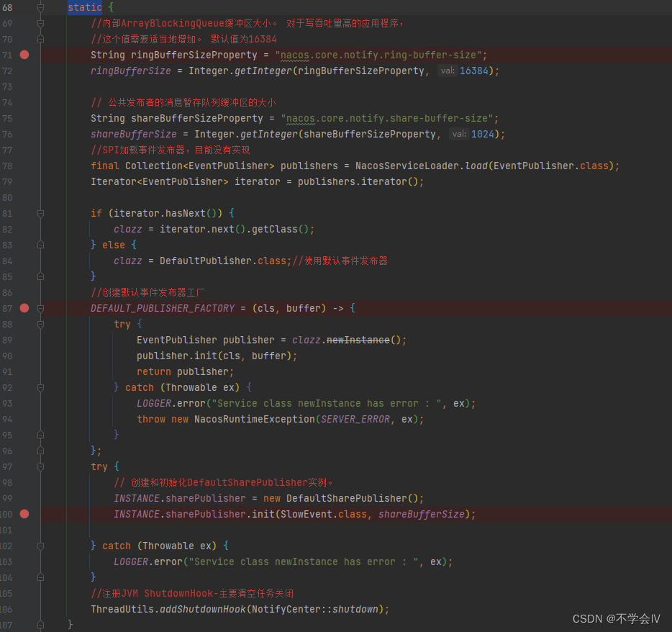
Task: Click SERVER_ERROR constant
Action: 355,419
